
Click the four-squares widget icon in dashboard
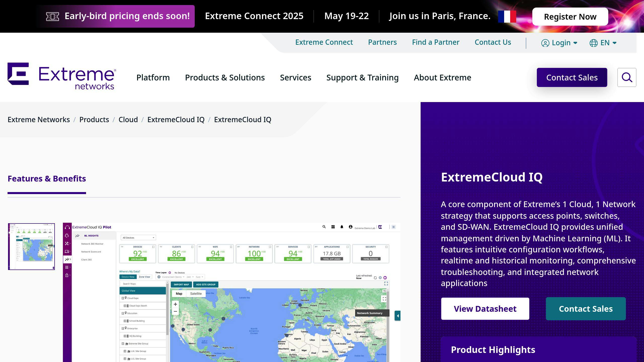[x=333, y=227]
